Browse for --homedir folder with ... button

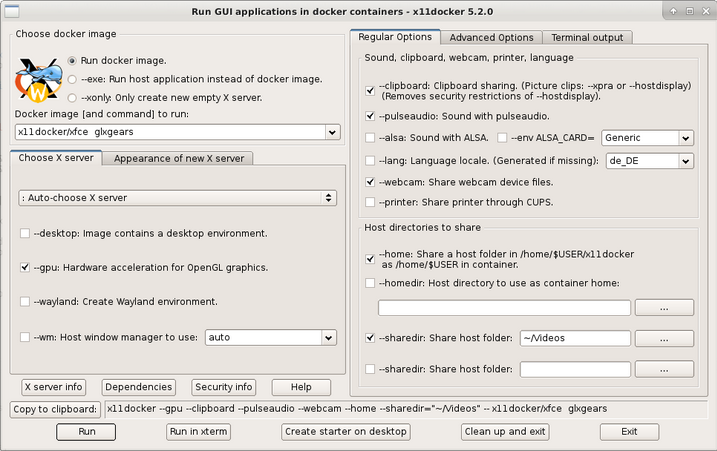[x=664, y=307]
